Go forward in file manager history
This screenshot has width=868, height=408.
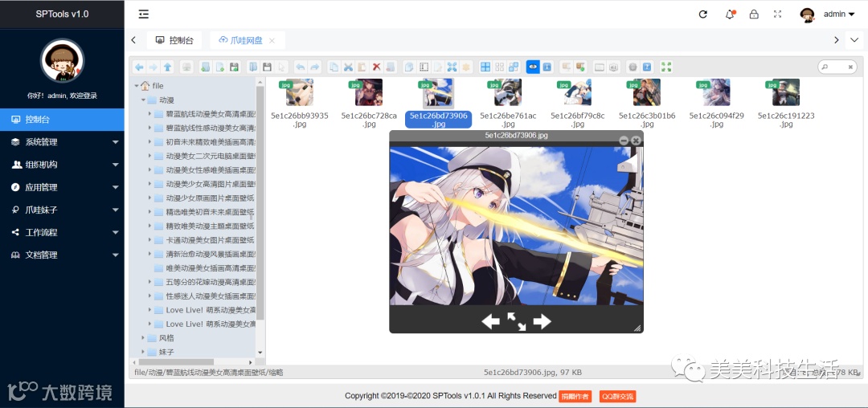click(x=153, y=67)
